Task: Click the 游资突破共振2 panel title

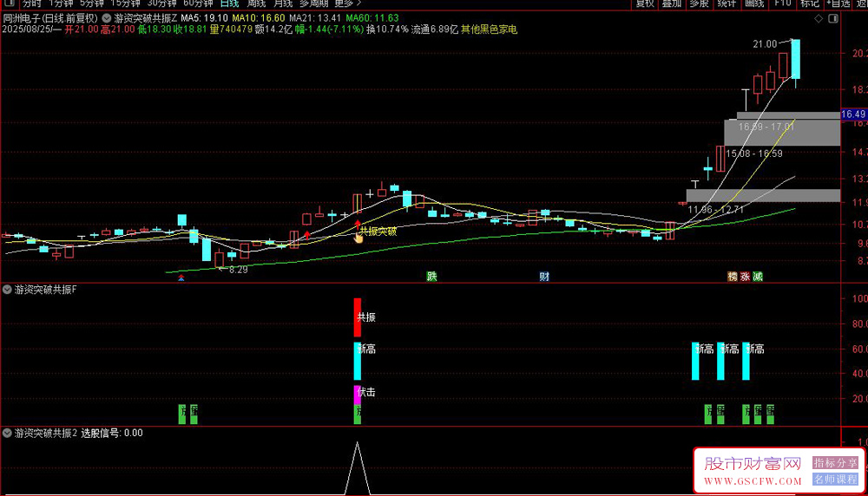Action: (45, 433)
